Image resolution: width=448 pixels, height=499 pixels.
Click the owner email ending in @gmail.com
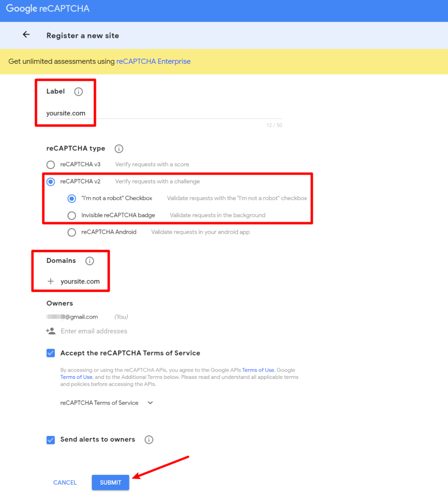click(72, 317)
